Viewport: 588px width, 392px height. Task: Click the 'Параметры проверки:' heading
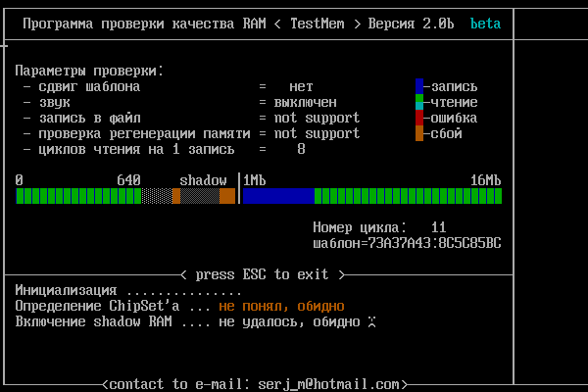(89, 71)
